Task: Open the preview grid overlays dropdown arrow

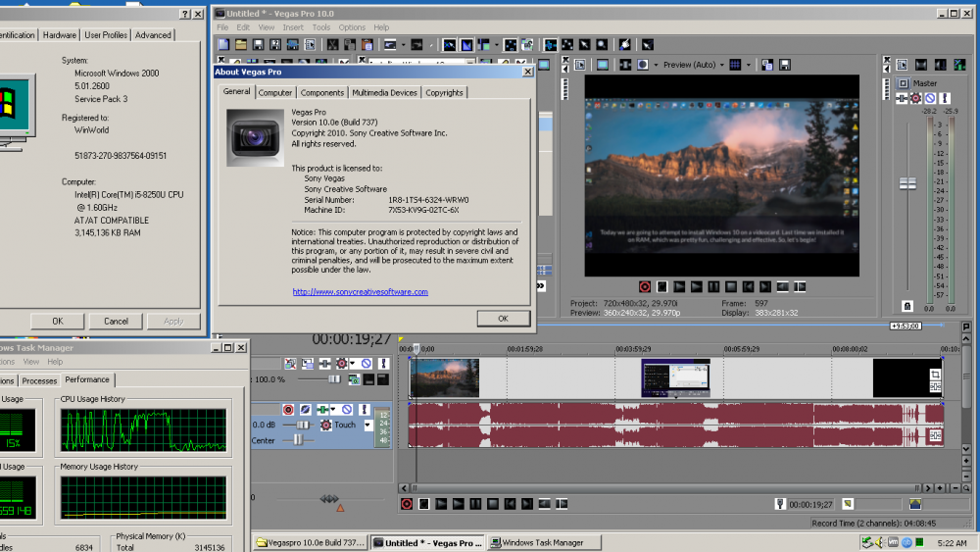Action: pyautogui.click(x=749, y=65)
